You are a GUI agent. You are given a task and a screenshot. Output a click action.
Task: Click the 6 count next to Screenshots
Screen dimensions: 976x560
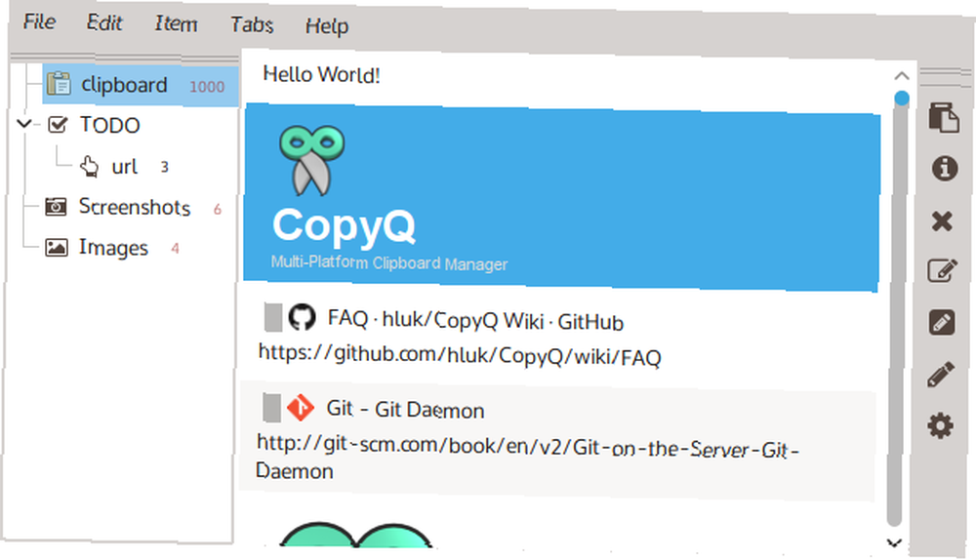[218, 210]
